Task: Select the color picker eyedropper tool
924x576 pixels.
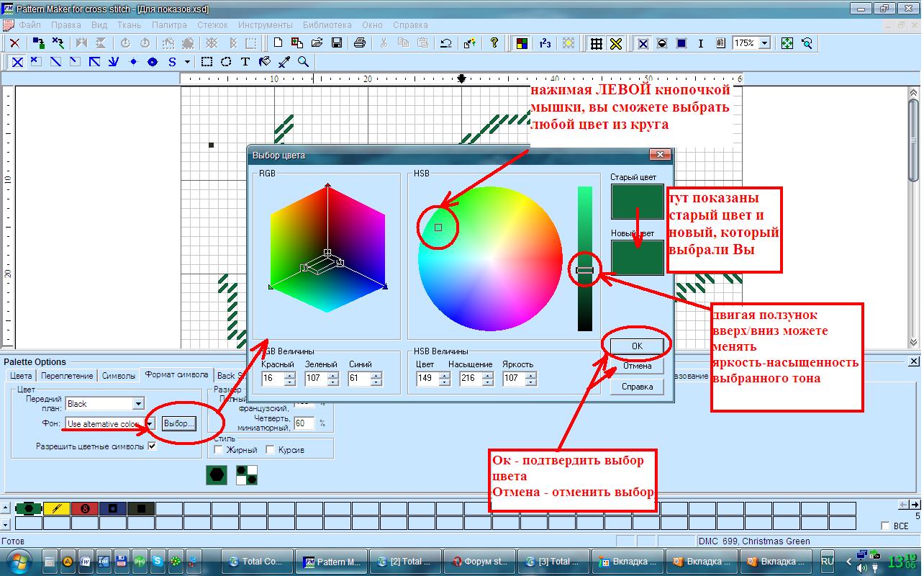Action: 284,62
